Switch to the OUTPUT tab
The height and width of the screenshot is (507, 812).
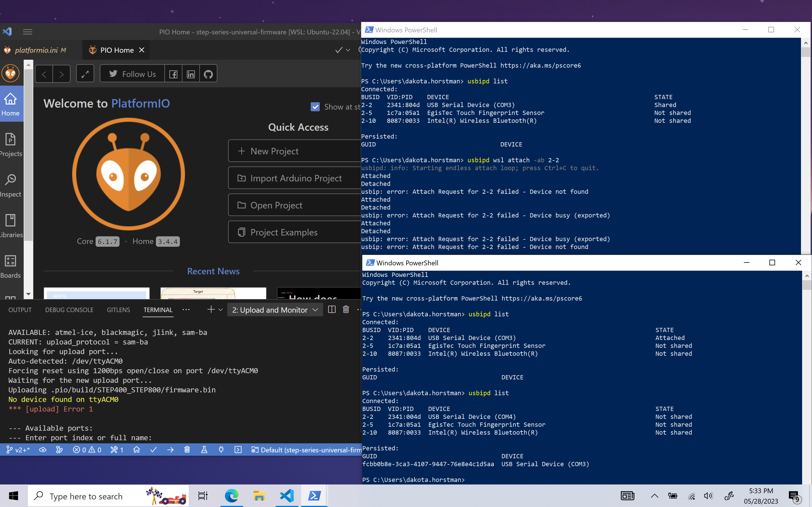tap(20, 310)
